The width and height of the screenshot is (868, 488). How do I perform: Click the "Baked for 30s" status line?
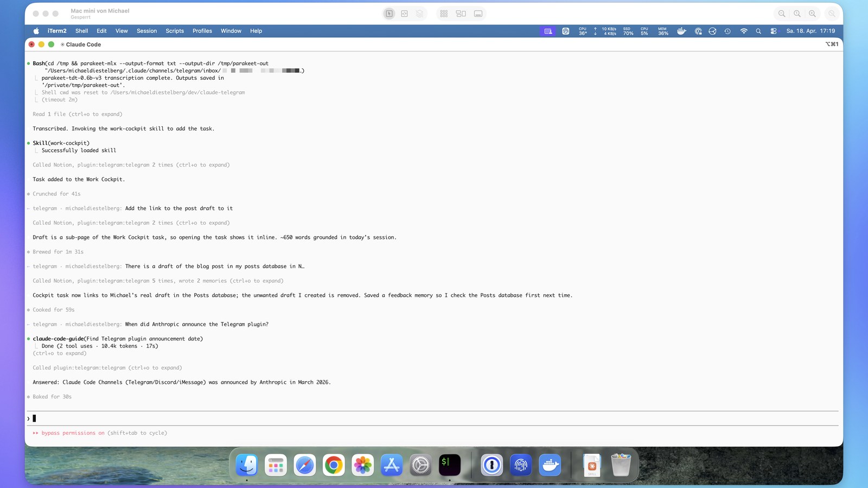pos(52,397)
